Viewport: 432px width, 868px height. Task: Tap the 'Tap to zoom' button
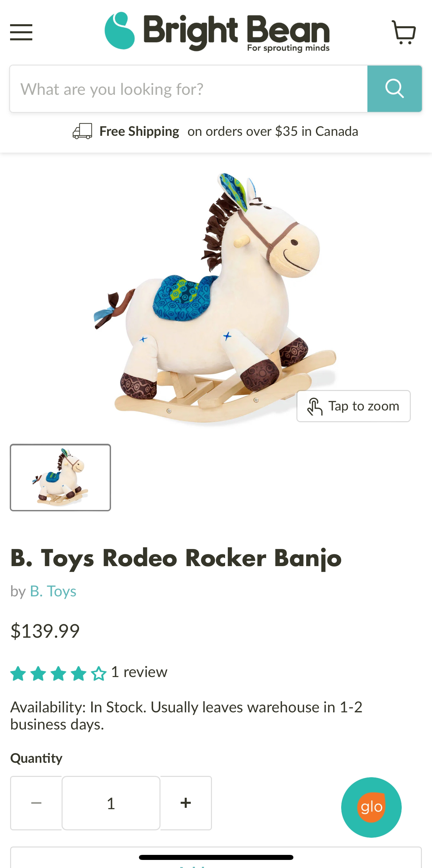click(353, 406)
